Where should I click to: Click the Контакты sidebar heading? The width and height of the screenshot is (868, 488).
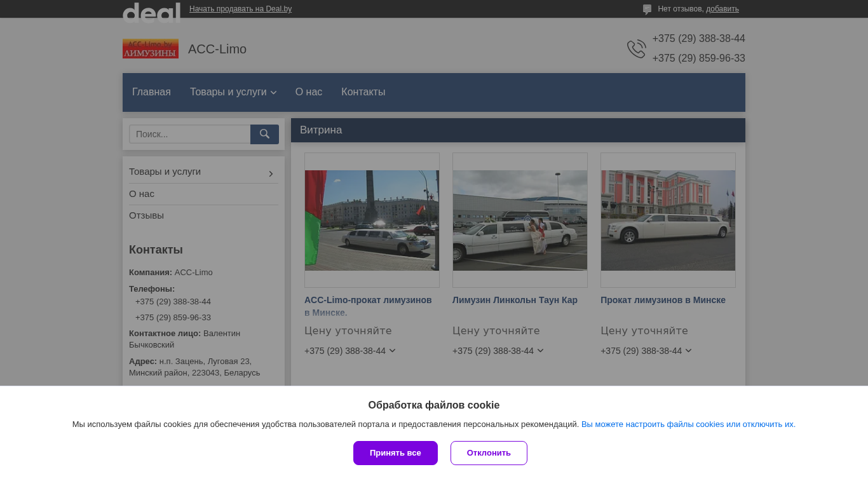click(x=156, y=250)
